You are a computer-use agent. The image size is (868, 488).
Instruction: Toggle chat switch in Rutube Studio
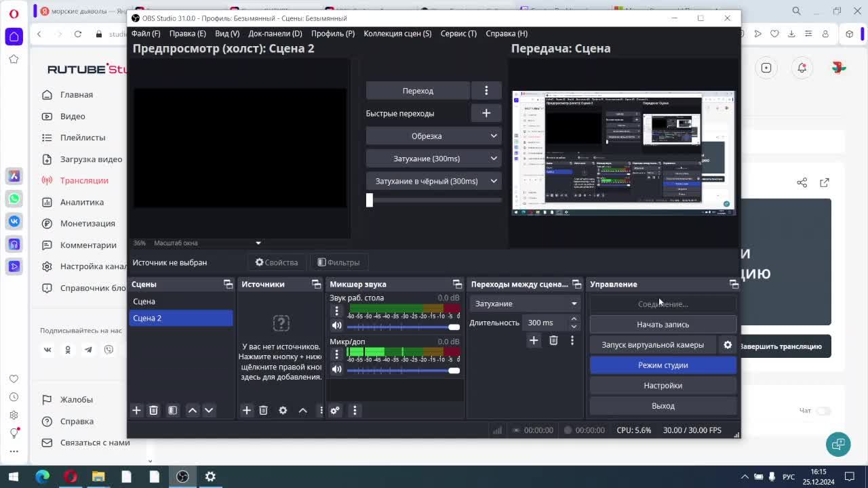tap(823, 411)
